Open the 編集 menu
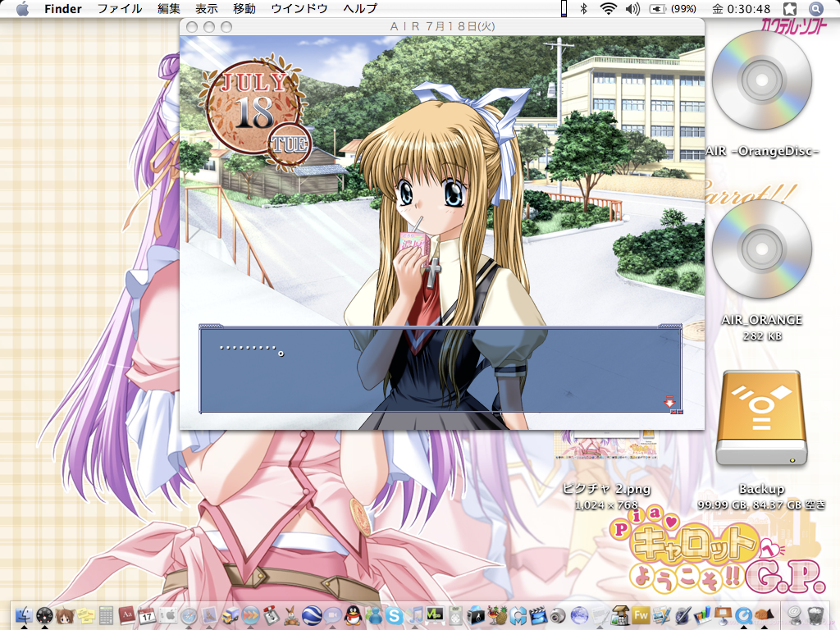This screenshot has width=840, height=630. [169, 8]
